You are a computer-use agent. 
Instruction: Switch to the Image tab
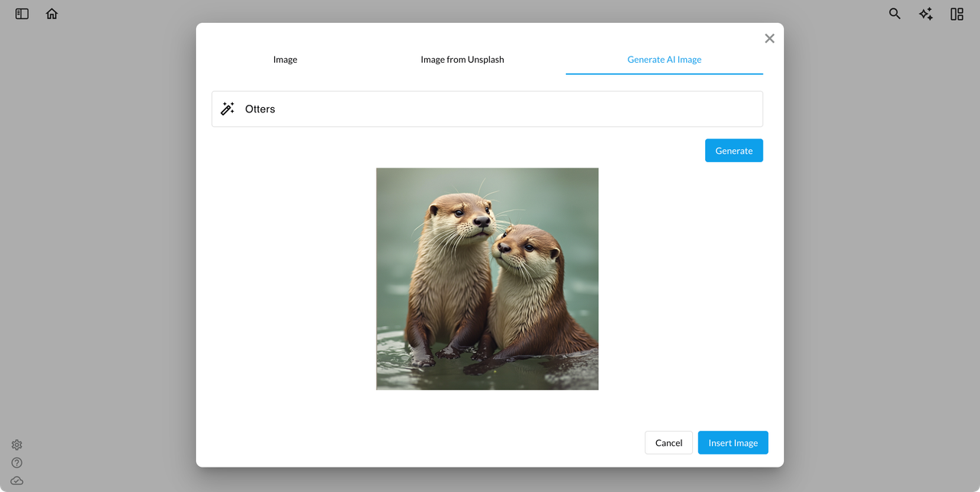285,59
